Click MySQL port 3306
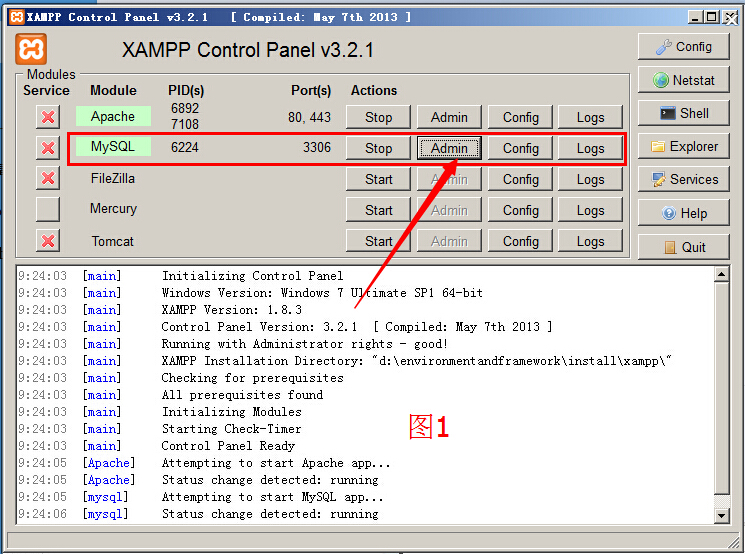745x554 pixels. click(x=316, y=147)
